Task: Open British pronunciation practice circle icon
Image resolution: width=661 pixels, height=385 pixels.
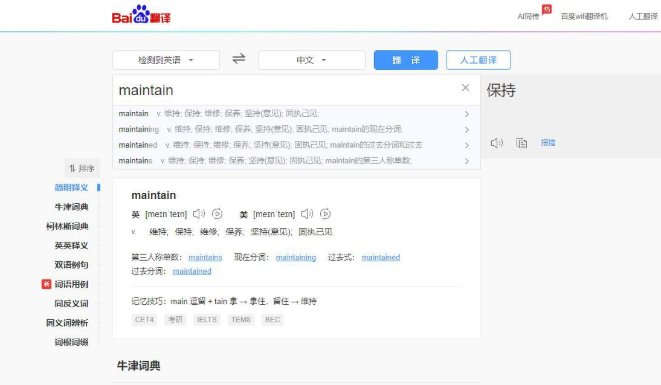Action: (x=217, y=214)
